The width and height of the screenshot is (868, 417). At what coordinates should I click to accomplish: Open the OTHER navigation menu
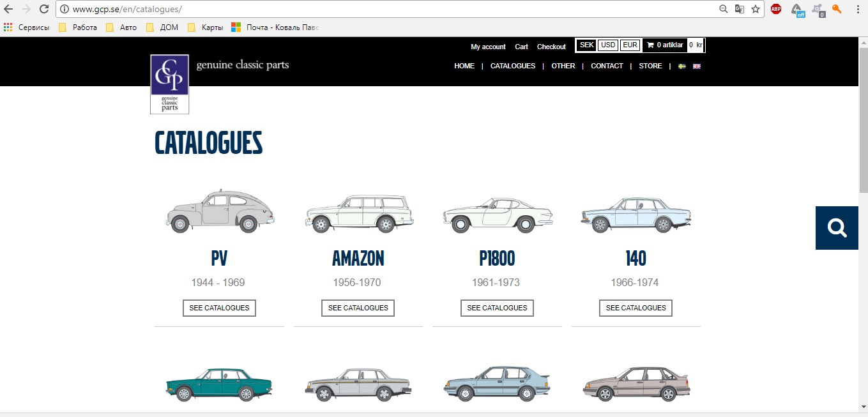click(x=563, y=66)
